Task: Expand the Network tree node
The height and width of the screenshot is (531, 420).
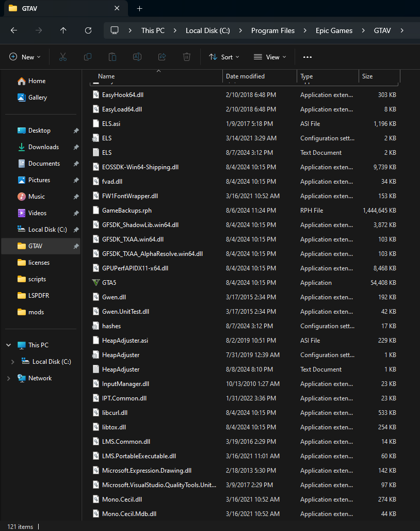Action: (x=8, y=378)
